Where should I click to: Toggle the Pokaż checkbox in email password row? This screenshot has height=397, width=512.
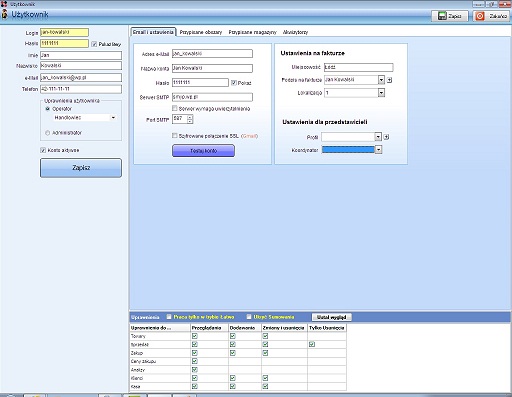click(x=234, y=83)
